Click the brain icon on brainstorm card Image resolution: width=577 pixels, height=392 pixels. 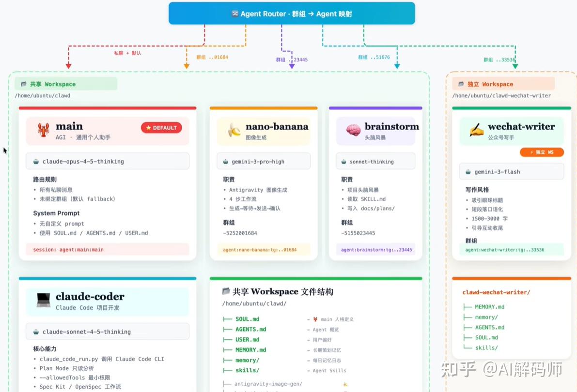tap(353, 130)
